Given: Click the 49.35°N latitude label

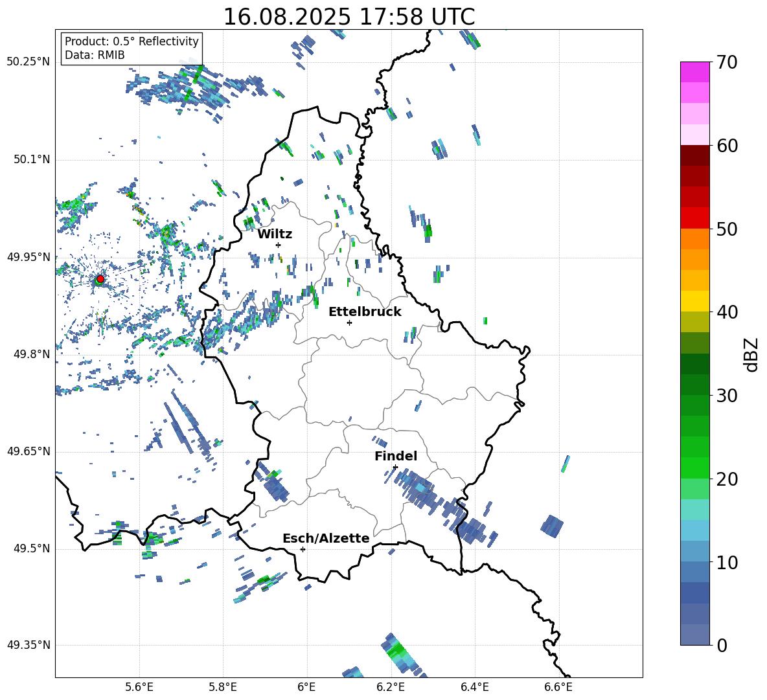Looking at the screenshot, I should [29, 645].
